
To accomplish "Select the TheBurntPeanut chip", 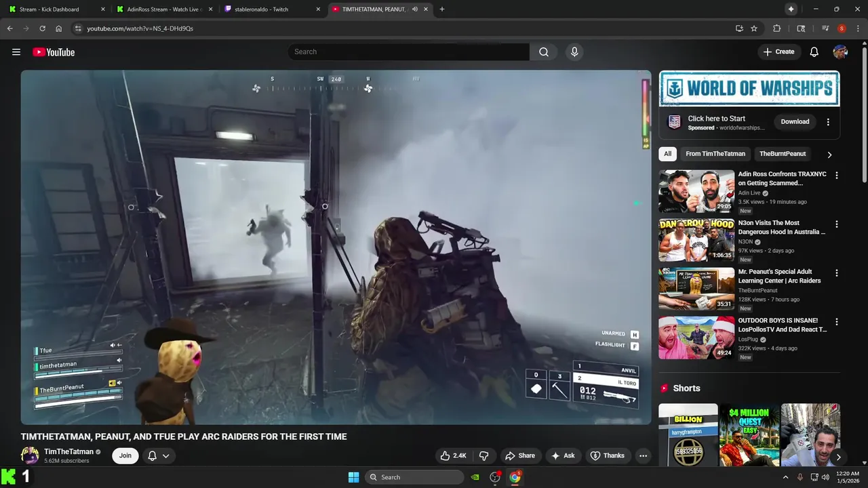I will click(783, 154).
